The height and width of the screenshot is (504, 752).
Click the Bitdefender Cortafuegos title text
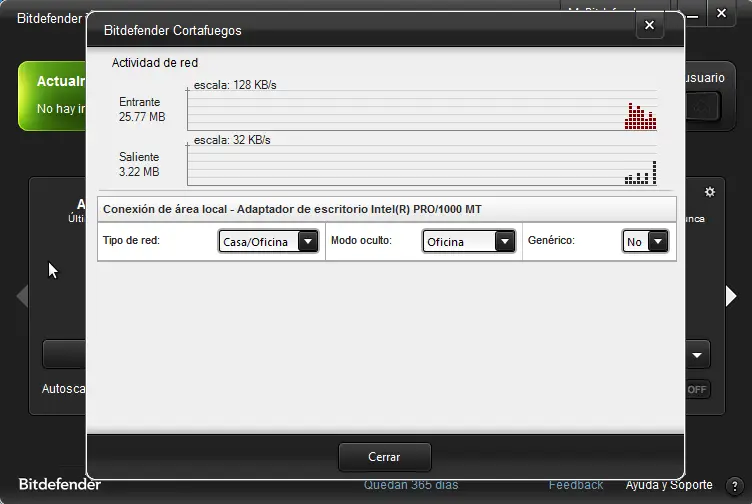(173, 30)
